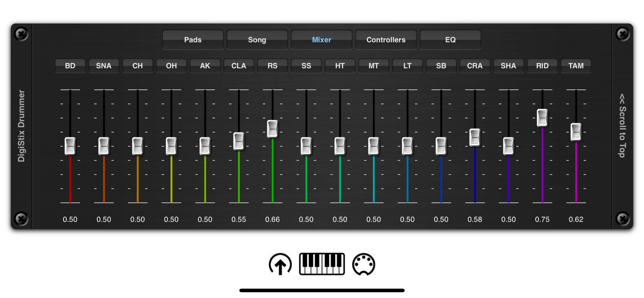
Task: Click the CLA fader knob at 0.55
Action: [239, 141]
